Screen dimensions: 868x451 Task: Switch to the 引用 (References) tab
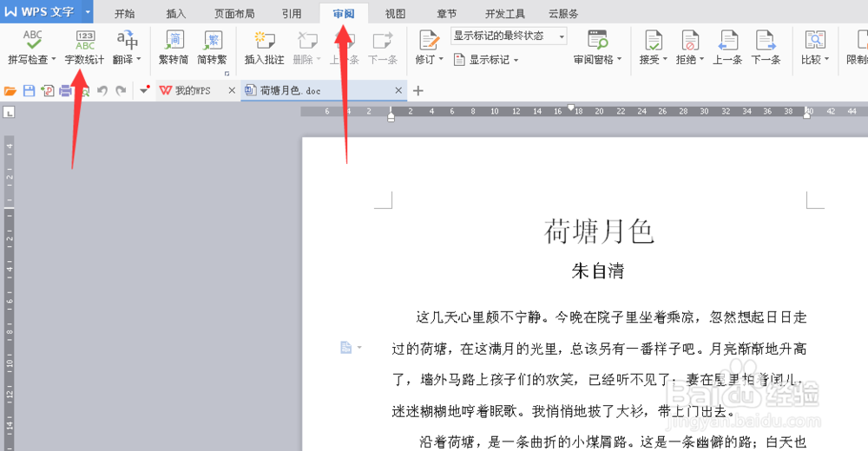[292, 14]
